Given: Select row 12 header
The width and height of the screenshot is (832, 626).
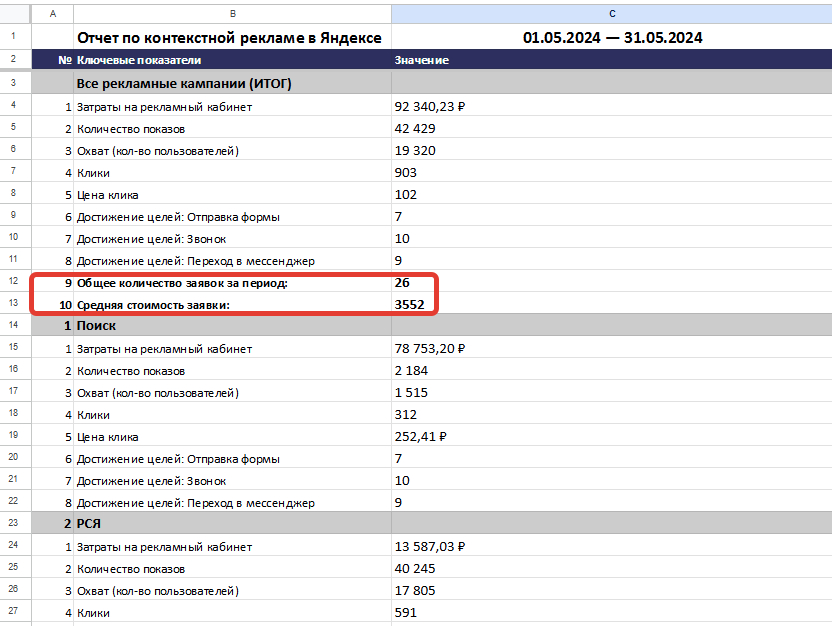Looking at the screenshot, I should point(13,281).
